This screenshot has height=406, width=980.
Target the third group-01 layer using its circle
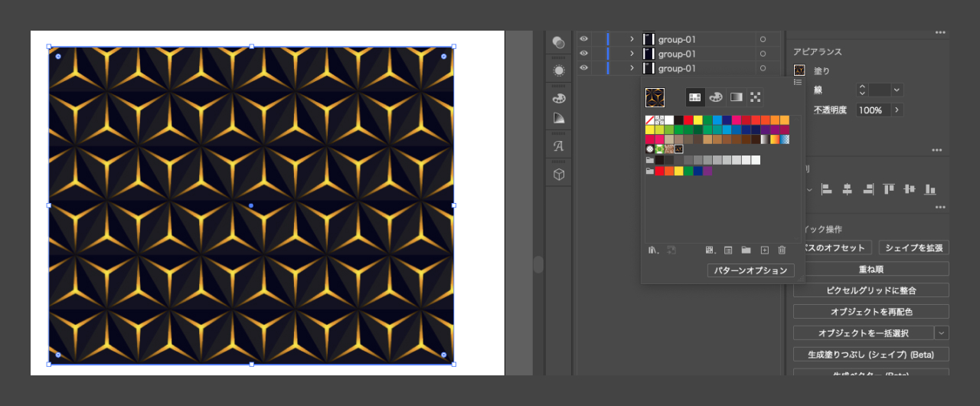(763, 68)
